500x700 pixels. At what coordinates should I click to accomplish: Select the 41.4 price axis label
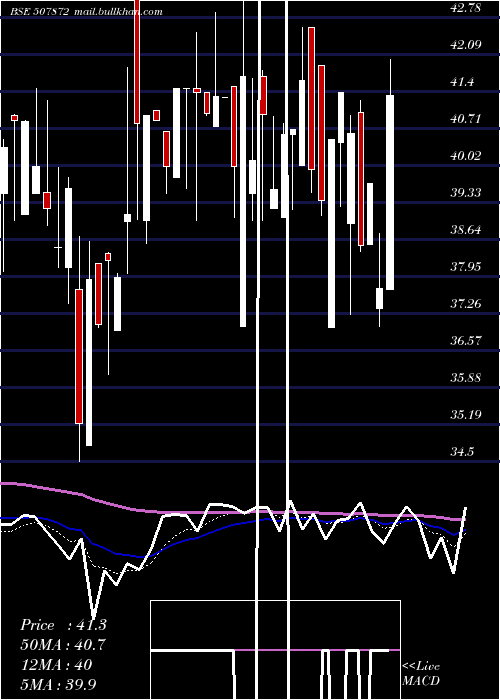point(462,81)
